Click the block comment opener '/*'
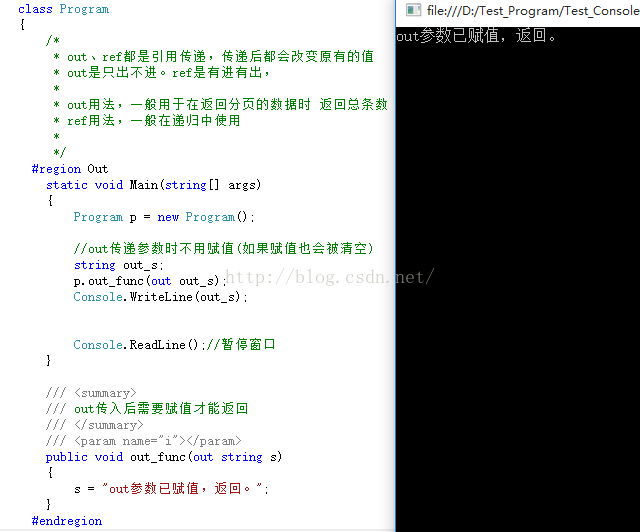The height and width of the screenshot is (532, 640). (53, 40)
